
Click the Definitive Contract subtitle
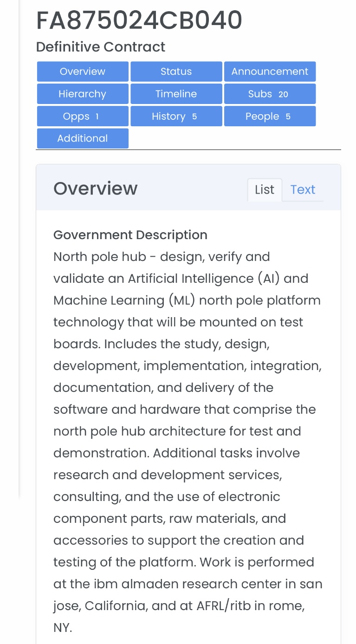tap(101, 47)
